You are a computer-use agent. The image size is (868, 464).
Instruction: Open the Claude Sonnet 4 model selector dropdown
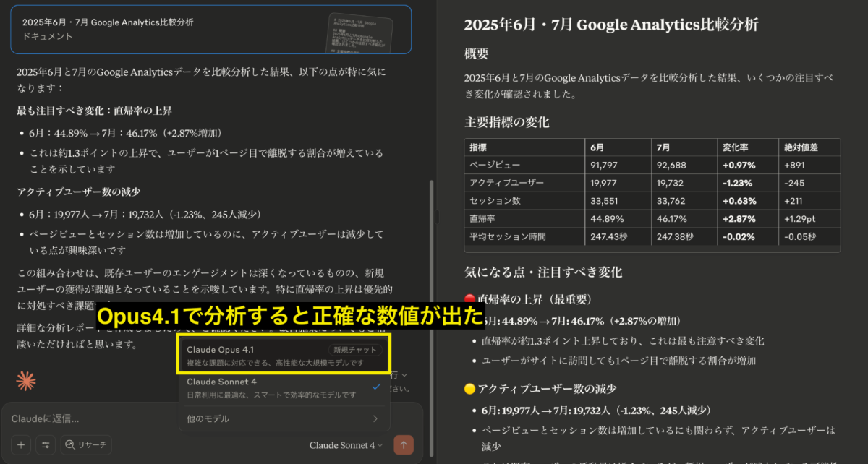coord(346,445)
